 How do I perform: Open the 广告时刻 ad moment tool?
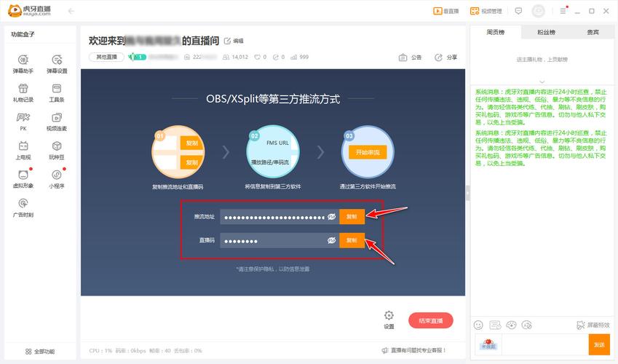pos(23,207)
